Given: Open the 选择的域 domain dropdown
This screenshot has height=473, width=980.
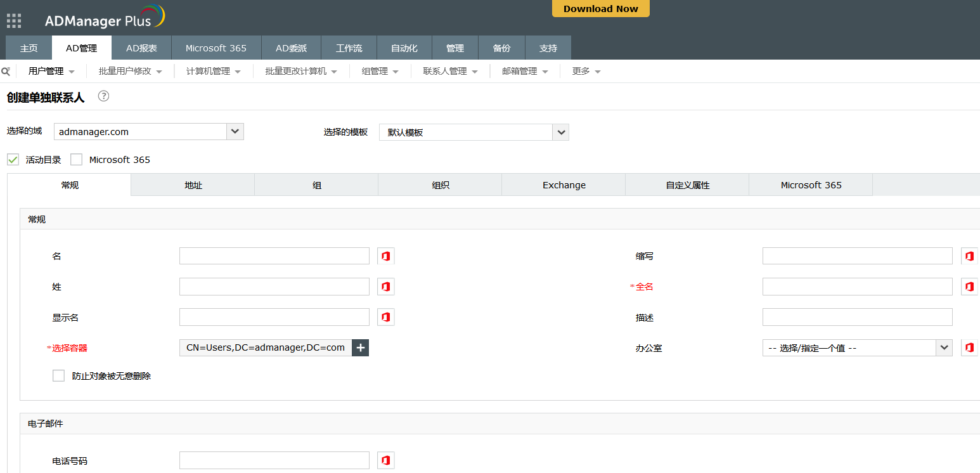Looking at the screenshot, I should click(x=235, y=132).
